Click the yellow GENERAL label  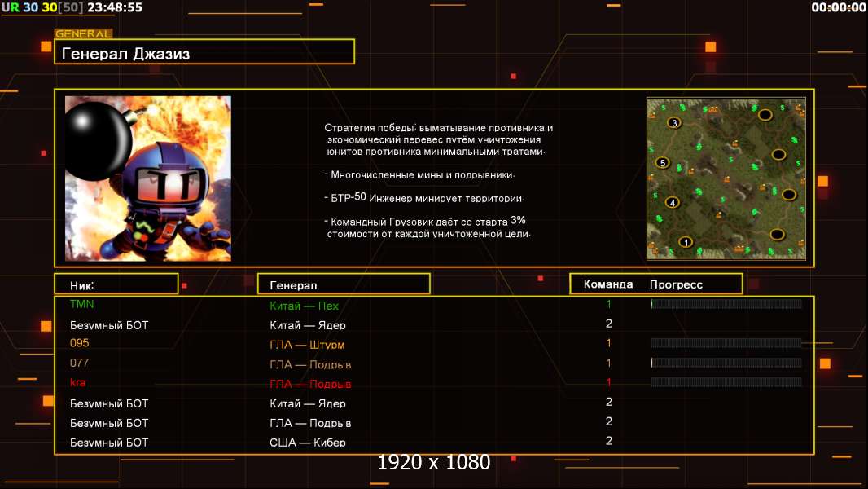click(x=83, y=33)
